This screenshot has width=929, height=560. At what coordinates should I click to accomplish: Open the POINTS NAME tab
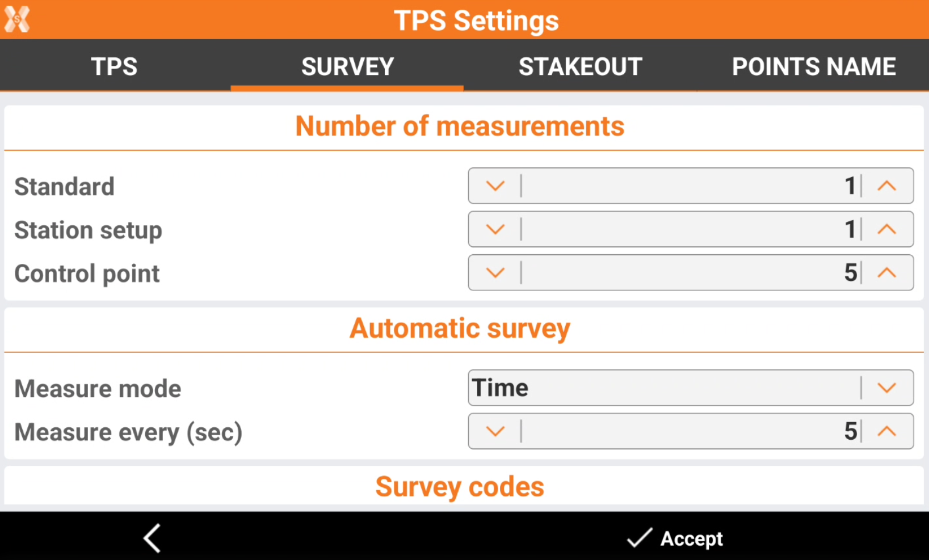tap(813, 66)
